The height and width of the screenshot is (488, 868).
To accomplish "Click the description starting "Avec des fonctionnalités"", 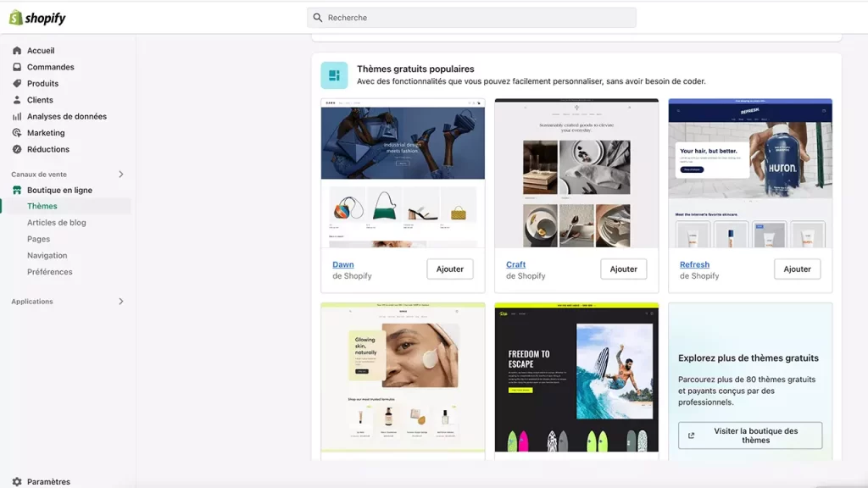I will (x=531, y=81).
